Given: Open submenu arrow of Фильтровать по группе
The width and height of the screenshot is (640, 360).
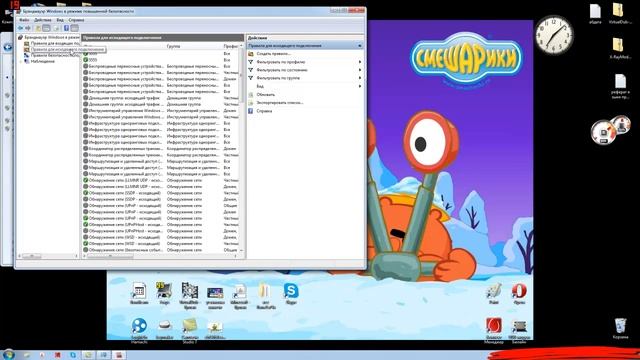Looking at the screenshot, I should 360,78.
